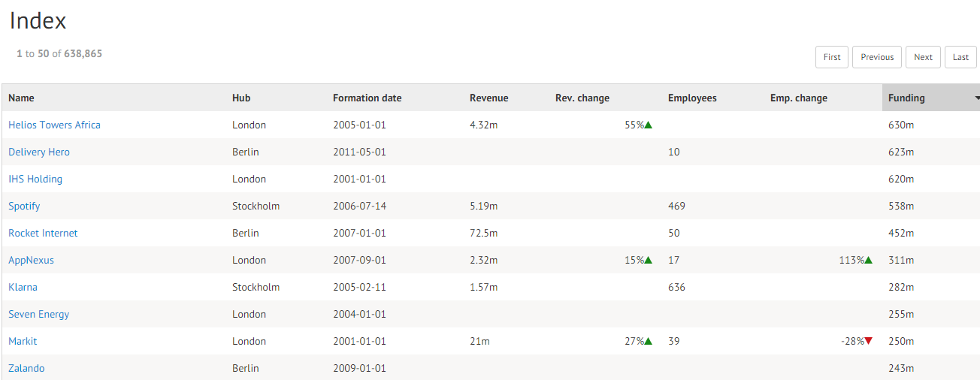Click AppNexus revenue change up arrow
980x380 pixels.
tap(649, 261)
